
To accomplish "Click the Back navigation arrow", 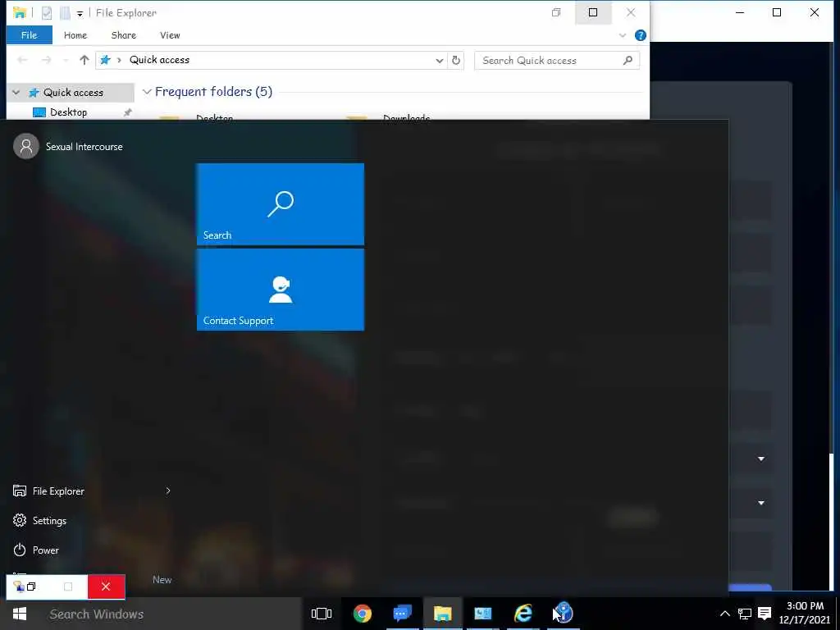I will [22, 60].
